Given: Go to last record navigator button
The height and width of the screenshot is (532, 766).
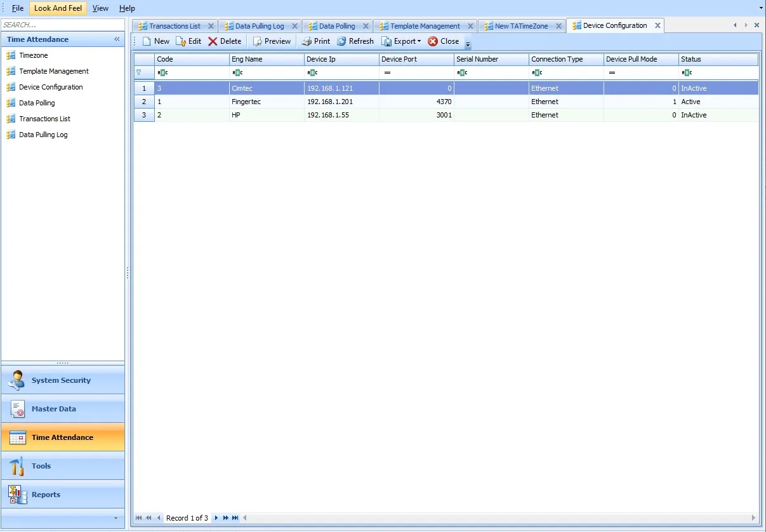Looking at the screenshot, I should click(x=235, y=518).
